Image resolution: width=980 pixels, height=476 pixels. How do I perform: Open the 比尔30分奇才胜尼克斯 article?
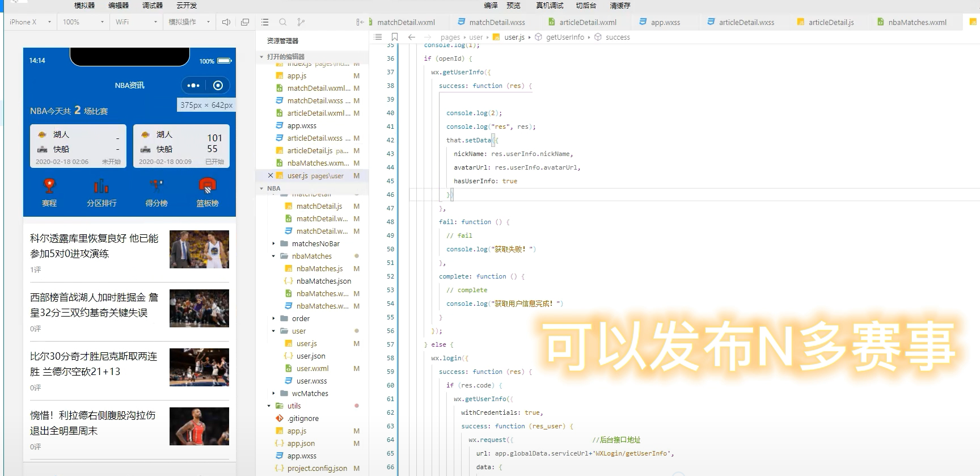(129, 370)
